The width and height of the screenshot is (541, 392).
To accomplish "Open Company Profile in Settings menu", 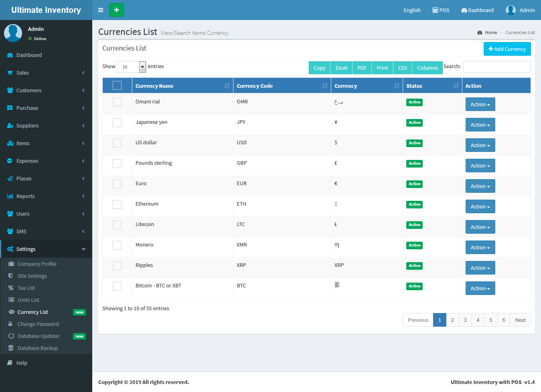I will tap(37, 264).
